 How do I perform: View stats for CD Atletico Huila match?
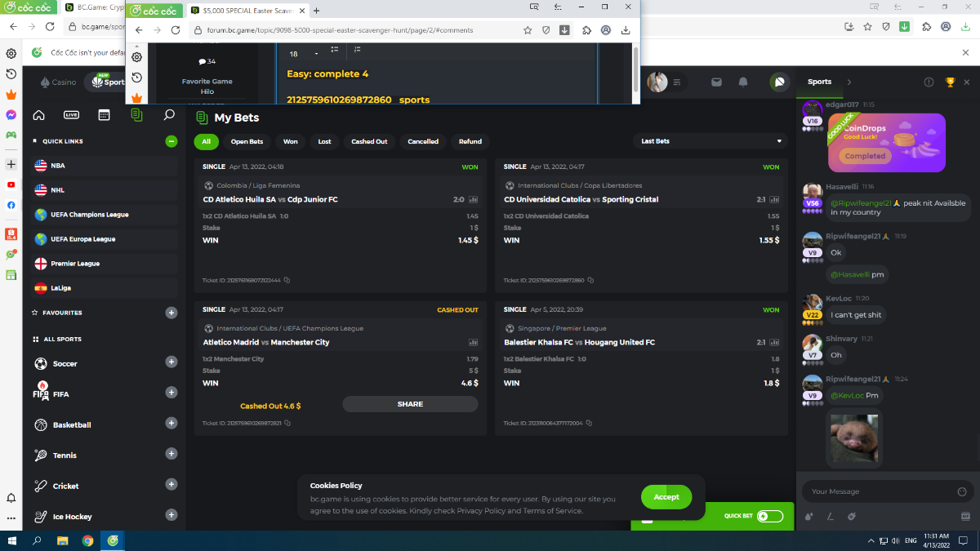pos(474,200)
